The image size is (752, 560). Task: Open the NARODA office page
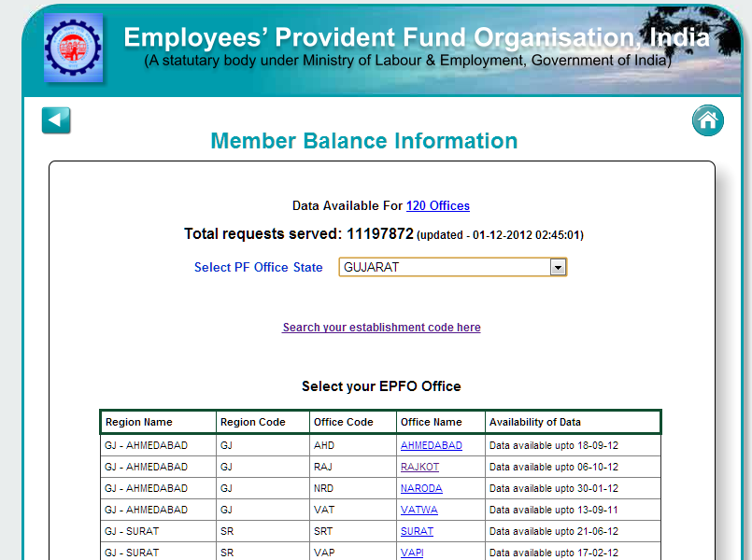[x=420, y=488]
